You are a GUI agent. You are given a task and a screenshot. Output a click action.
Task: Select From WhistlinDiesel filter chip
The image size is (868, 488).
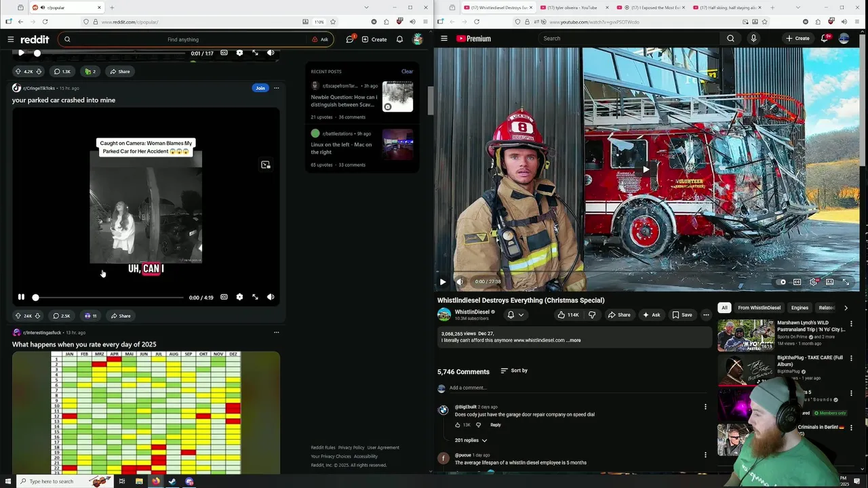[759, 308]
